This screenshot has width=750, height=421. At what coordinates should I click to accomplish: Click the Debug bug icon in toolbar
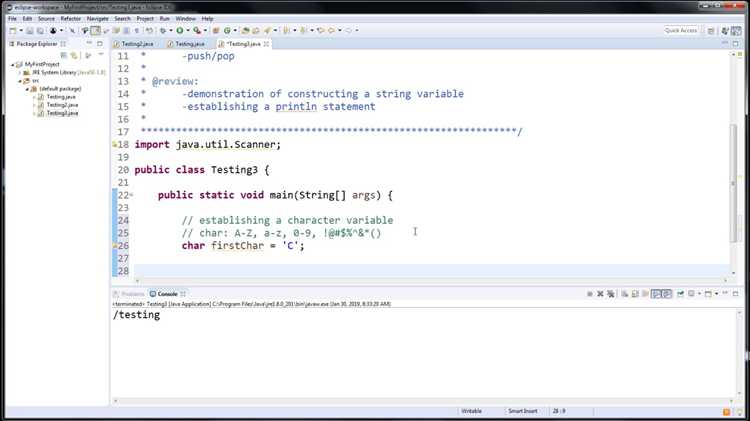(x=163, y=31)
